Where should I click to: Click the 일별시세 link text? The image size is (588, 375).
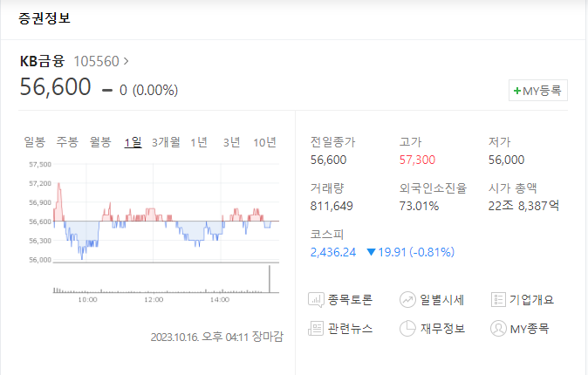[x=442, y=300]
